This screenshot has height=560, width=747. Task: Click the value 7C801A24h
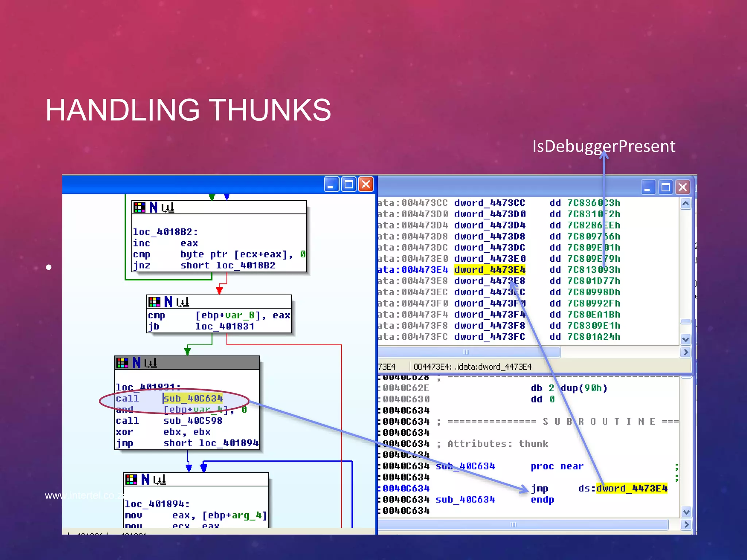(593, 337)
